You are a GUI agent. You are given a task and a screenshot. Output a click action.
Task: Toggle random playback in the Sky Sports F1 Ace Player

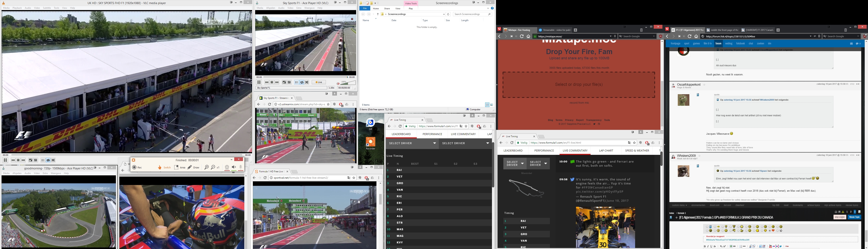[307, 82]
